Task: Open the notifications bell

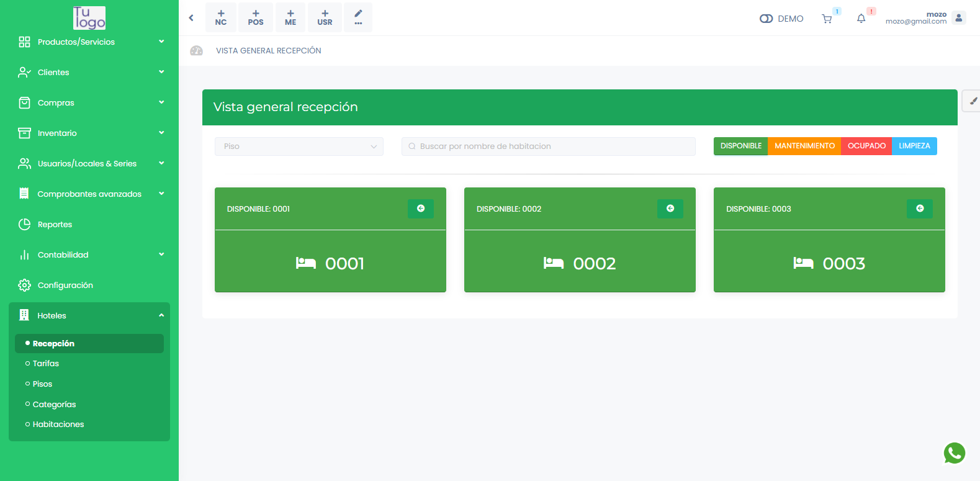Action: pyautogui.click(x=861, y=19)
